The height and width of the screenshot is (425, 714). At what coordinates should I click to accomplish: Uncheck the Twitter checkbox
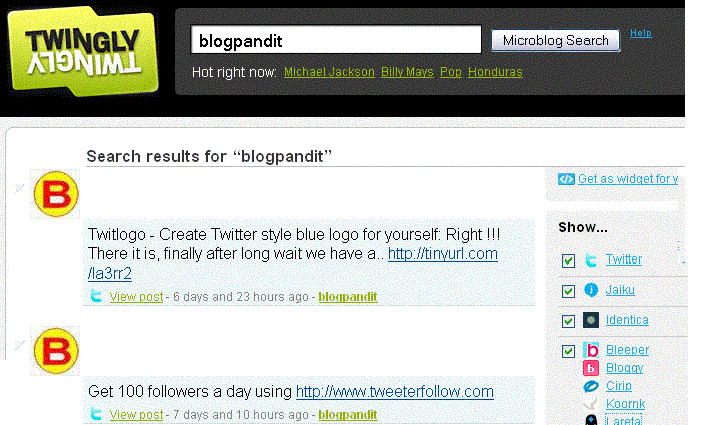pyautogui.click(x=568, y=261)
